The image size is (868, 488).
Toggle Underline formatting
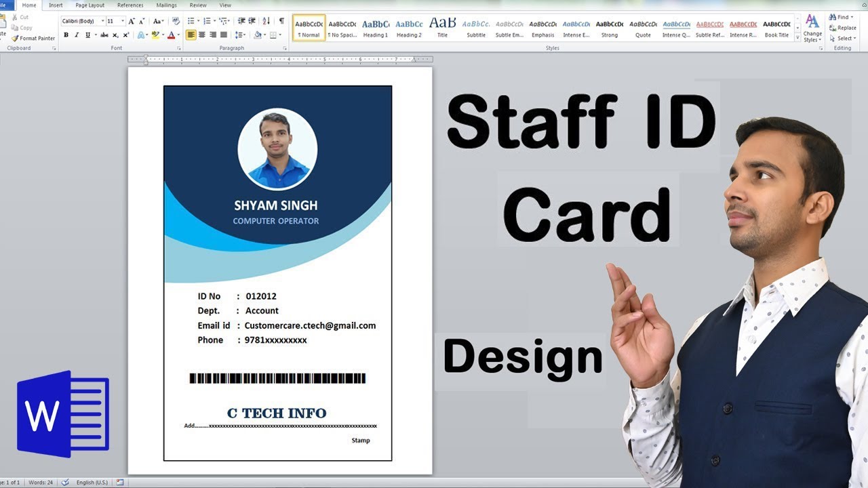tap(88, 35)
